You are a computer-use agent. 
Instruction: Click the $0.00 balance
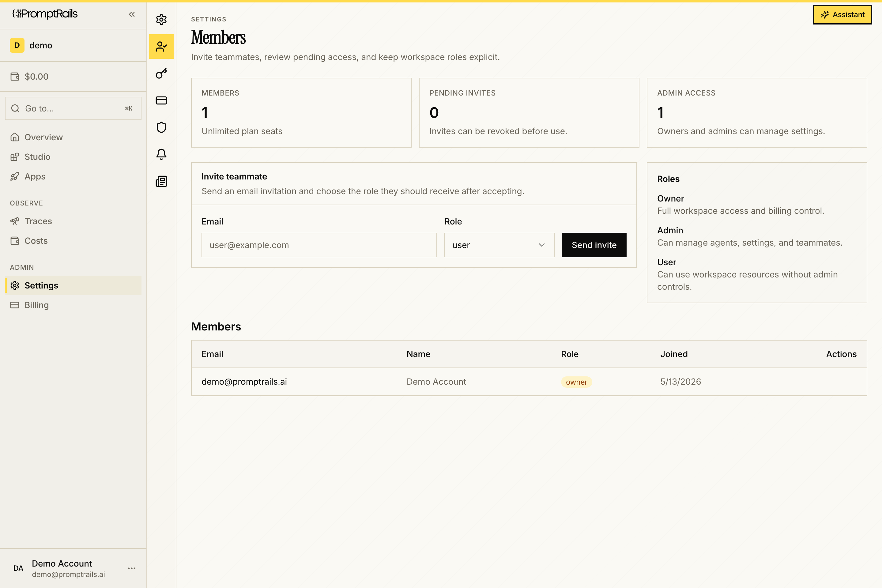[x=36, y=77]
